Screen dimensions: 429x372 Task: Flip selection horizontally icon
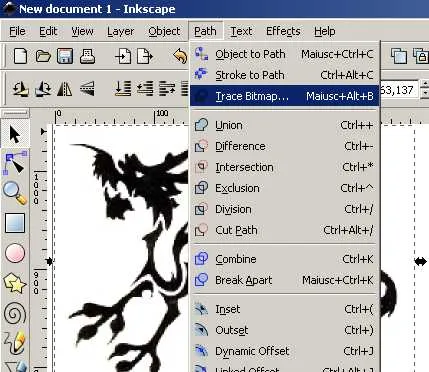[65, 89]
